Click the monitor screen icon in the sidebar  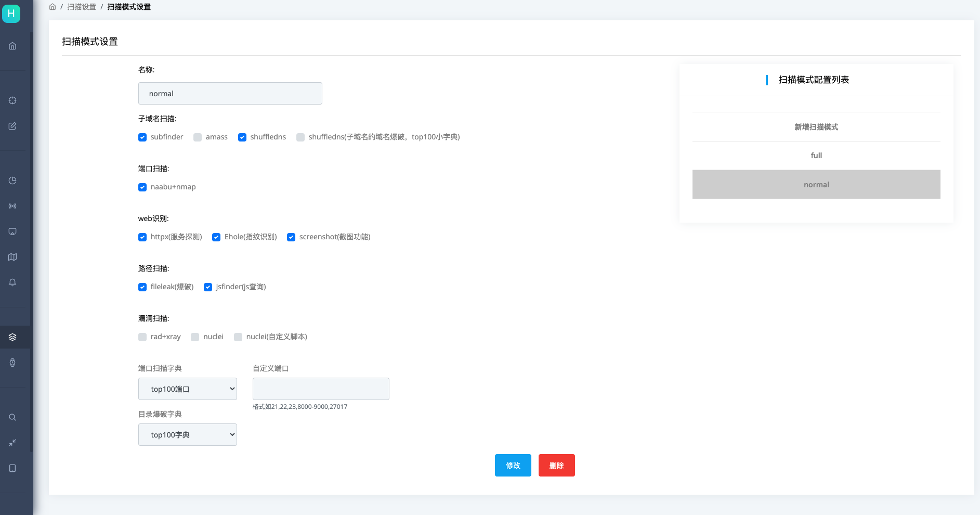[12, 231]
